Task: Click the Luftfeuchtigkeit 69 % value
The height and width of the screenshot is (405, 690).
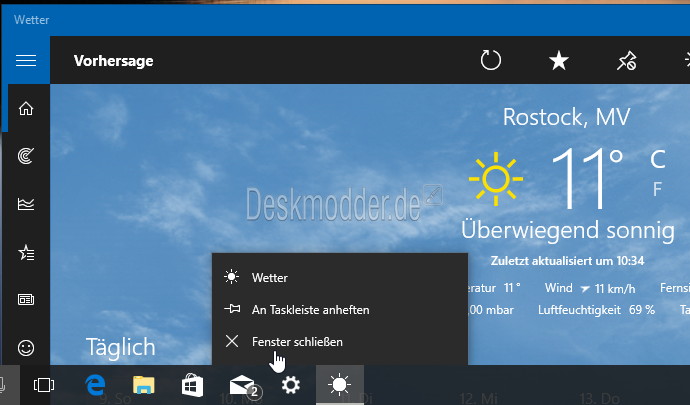Action: (x=596, y=310)
